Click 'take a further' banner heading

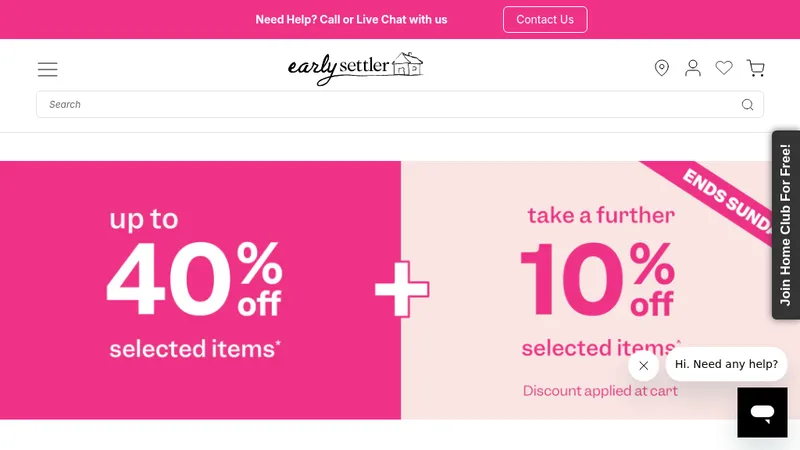(601, 215)
